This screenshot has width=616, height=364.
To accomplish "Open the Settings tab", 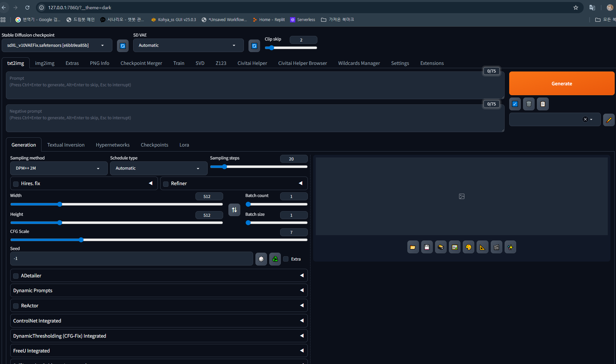I will coord(400,63).
